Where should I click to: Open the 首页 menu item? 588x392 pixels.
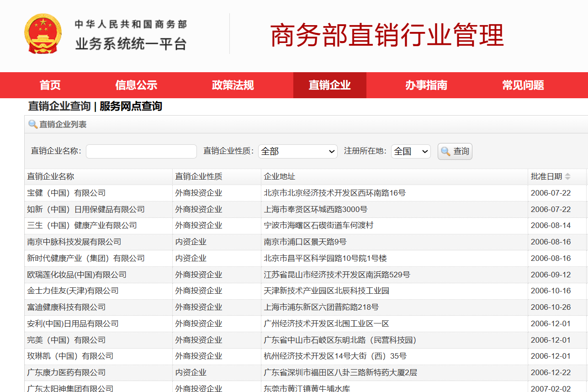(50, 85)
